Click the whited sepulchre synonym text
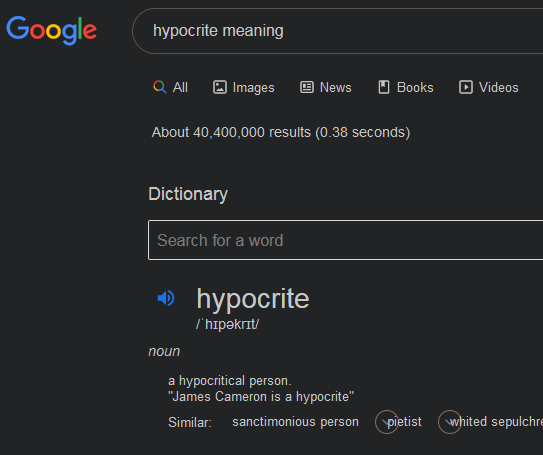Viewport: 543px width, 455px height. click(496, 422)
